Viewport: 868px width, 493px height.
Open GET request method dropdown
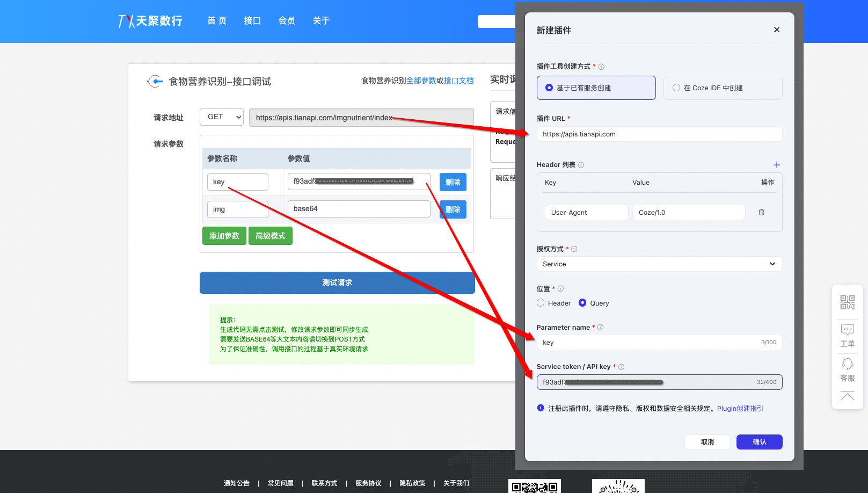(221, 117)
